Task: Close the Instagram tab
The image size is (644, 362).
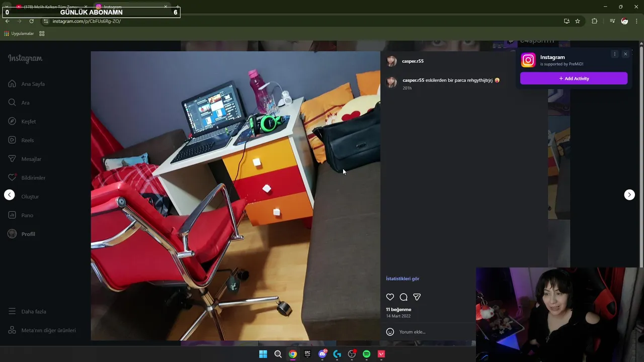Action: [166, 7]
